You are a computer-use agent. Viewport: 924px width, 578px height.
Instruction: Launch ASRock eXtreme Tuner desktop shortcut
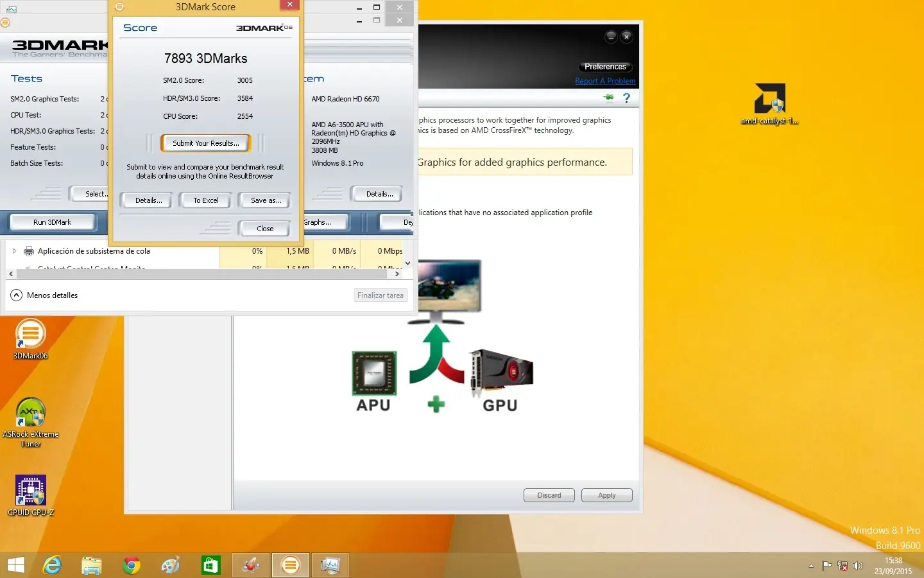pyautogui.click(x=30, y=421)
